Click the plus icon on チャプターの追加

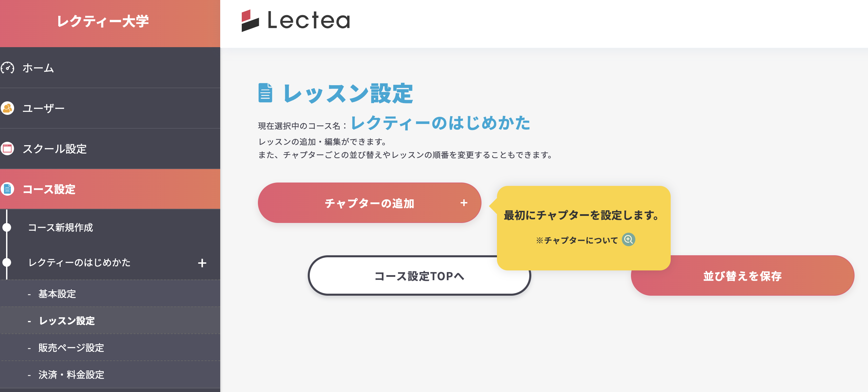[464, 203]
